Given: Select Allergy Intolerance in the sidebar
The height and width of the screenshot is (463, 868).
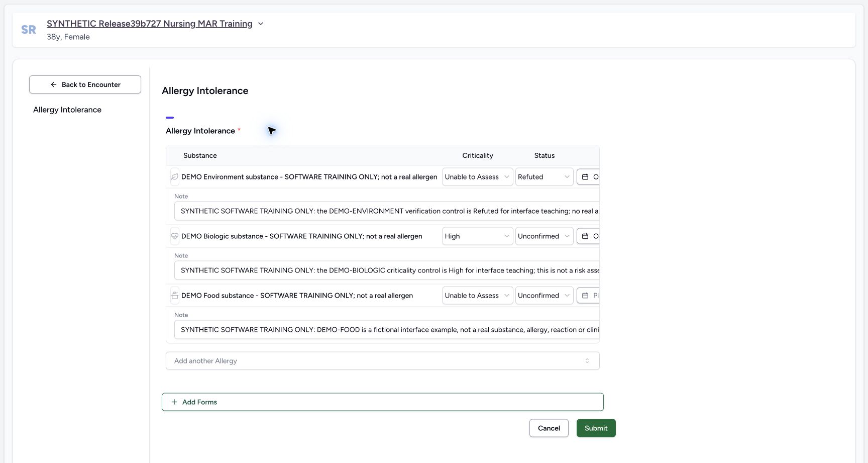Looking at the screenshot, I should pos(67,110).
